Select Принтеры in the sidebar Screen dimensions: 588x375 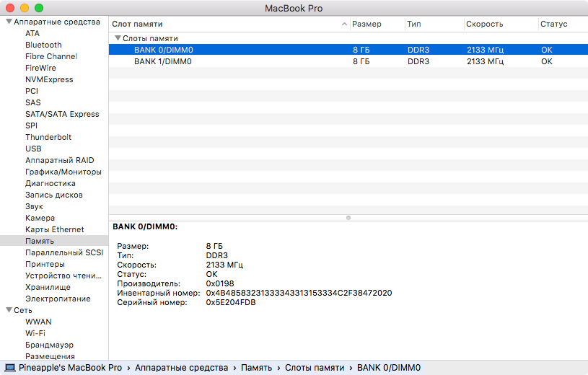click(x=45, y=265)
